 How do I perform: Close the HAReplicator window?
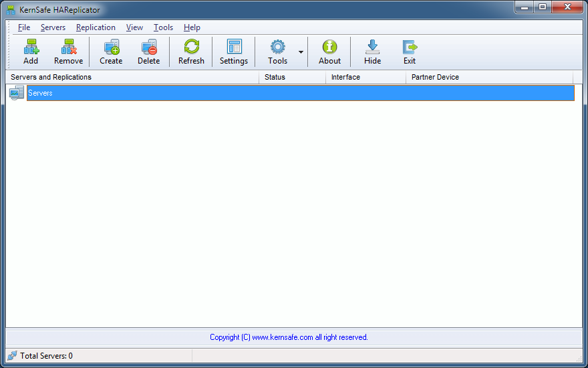[567, 7]
